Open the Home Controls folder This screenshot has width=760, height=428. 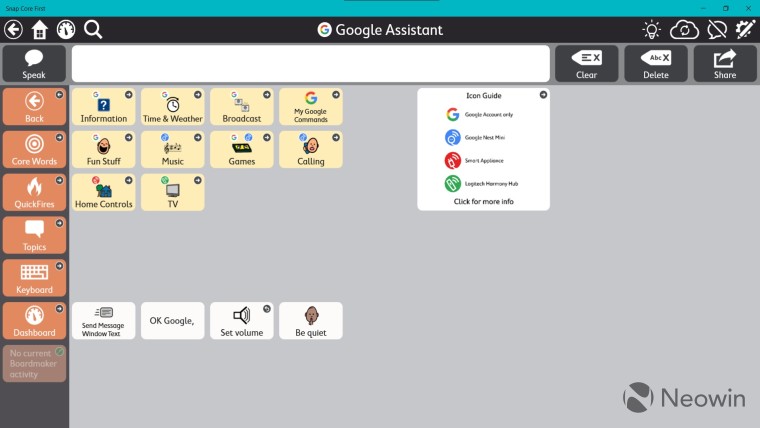[x=104, y=192]
